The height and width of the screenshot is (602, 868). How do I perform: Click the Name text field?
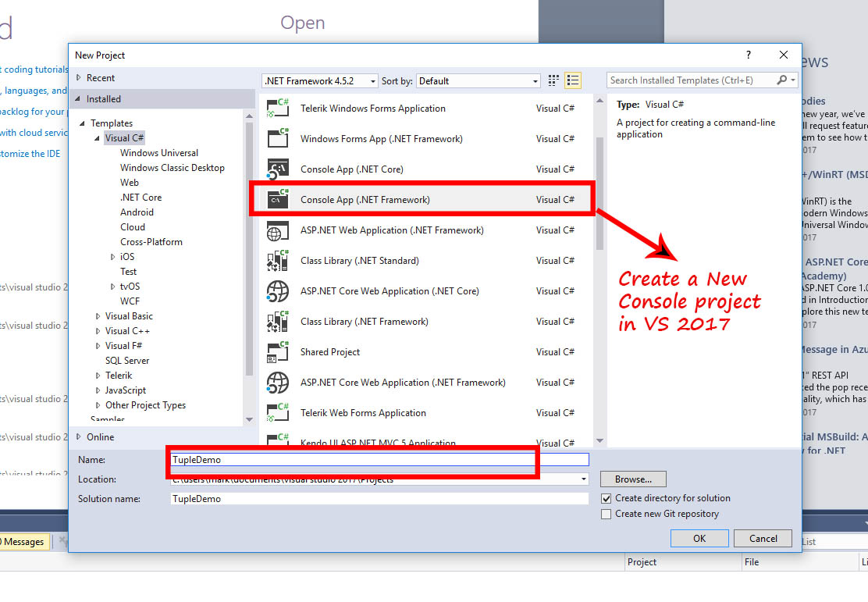379,460
